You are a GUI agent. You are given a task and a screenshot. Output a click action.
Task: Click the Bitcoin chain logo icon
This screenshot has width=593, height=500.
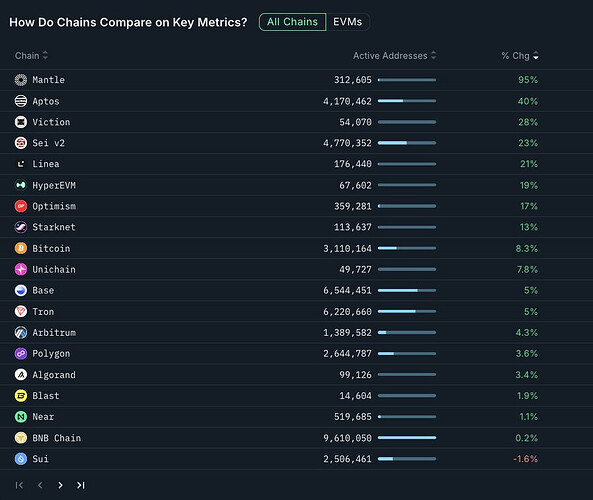point(21,248)
